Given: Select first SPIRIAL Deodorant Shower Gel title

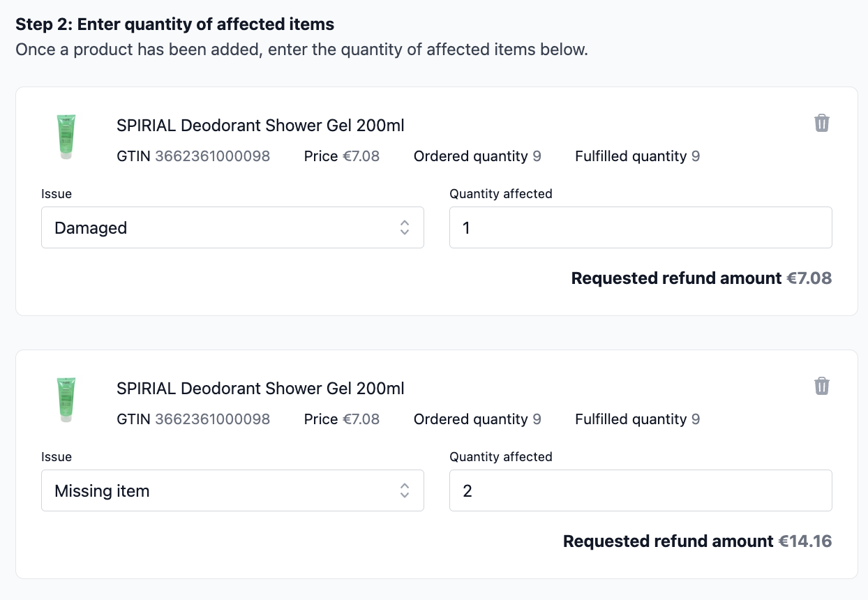Looking at the screenshot, I should point(260,126).
